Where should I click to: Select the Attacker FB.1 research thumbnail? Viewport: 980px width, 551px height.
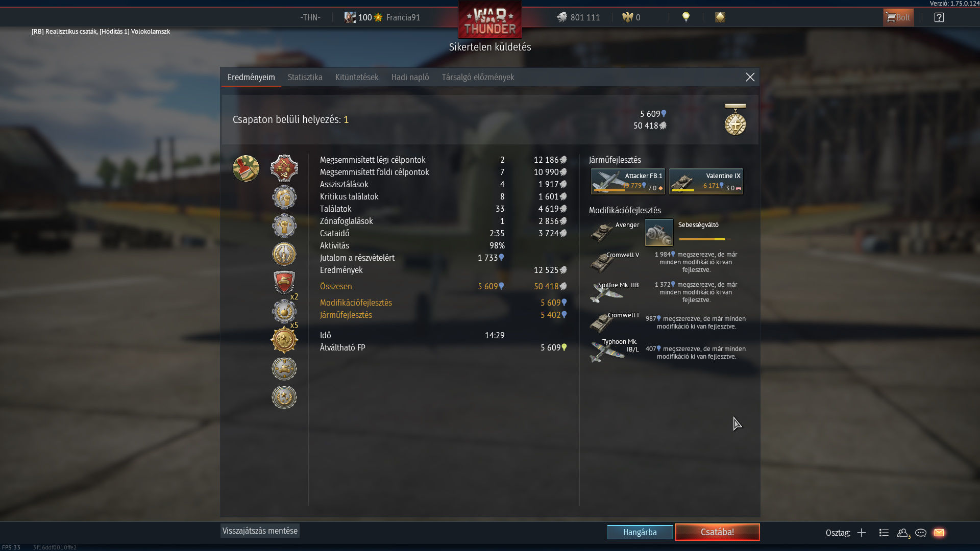click(x=628, y=182)
